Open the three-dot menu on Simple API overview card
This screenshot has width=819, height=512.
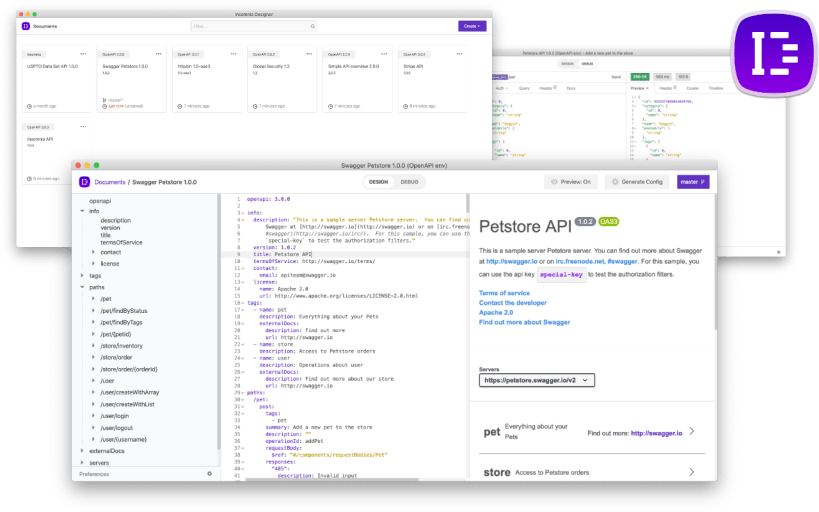384,54
